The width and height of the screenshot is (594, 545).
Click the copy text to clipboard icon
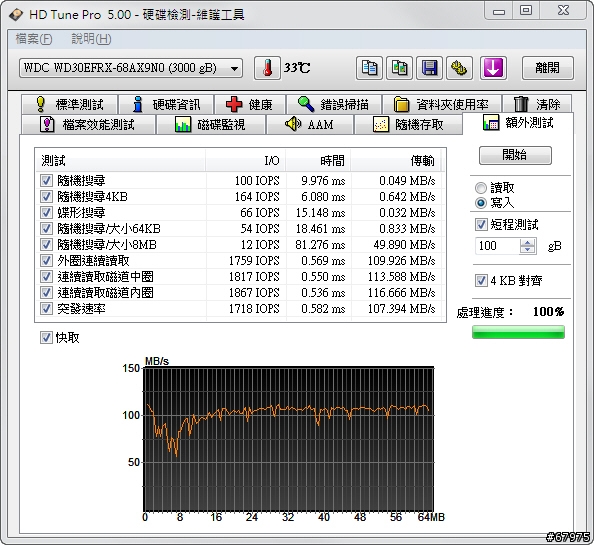[x=369, y=68]
